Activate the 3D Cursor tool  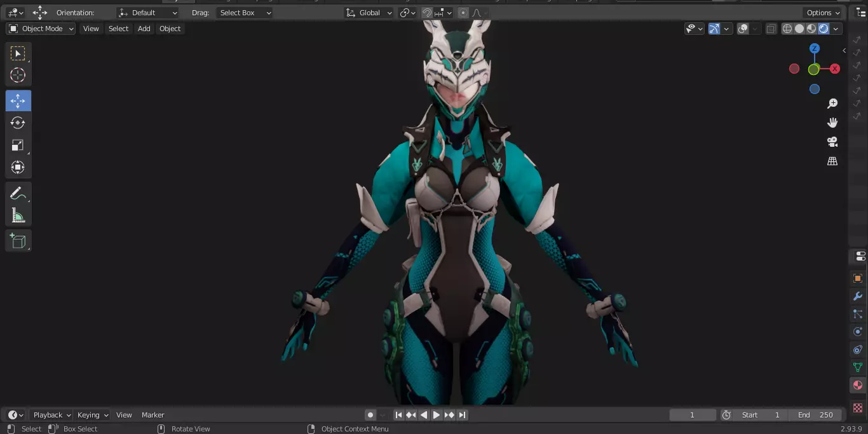click(x=18, y=75)
